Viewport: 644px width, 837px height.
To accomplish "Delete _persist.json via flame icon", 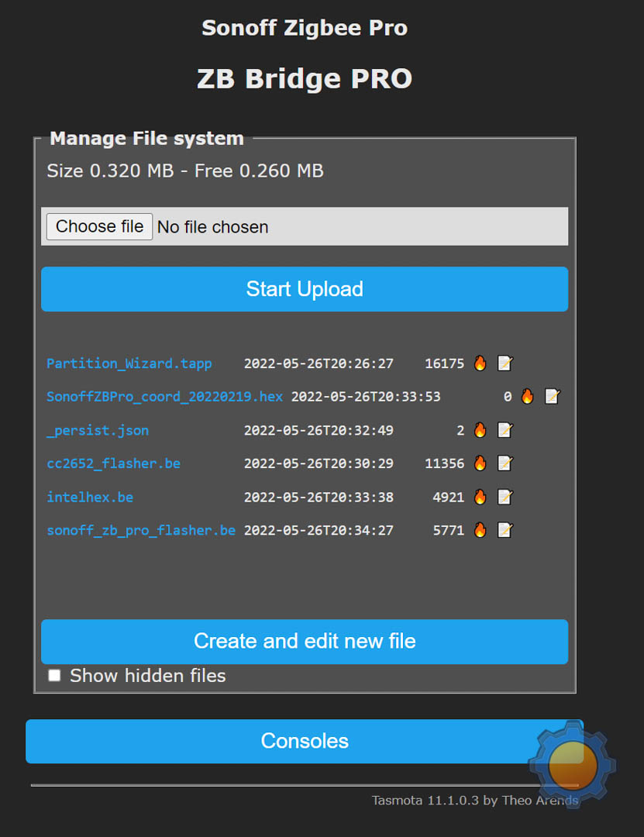I will pyautogui.click(x=480, y=429).
